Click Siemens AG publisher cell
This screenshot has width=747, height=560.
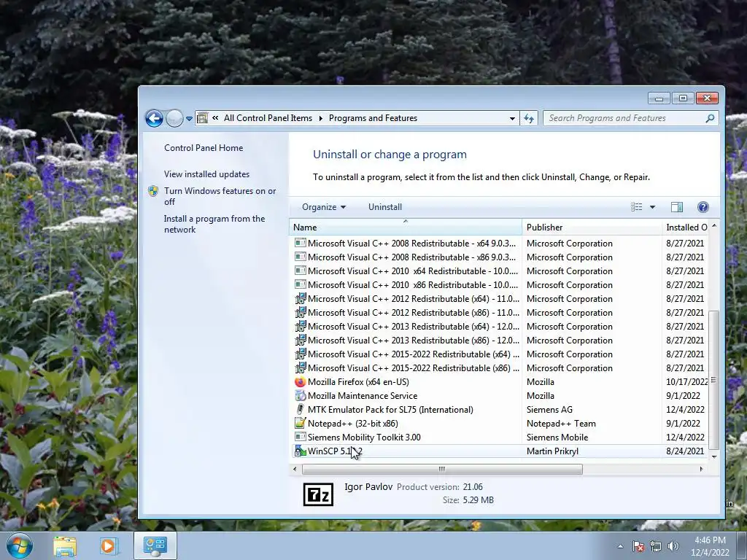[549, 410]
